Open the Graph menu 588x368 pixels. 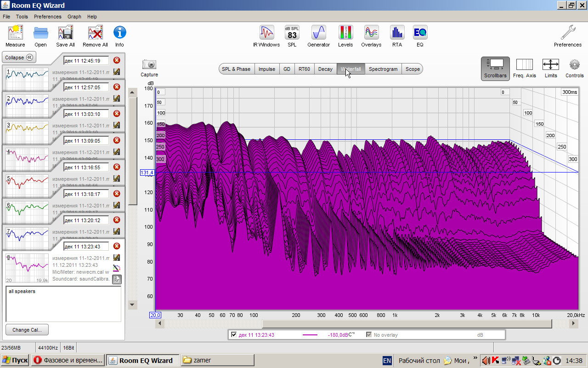(x=74, y=17)
